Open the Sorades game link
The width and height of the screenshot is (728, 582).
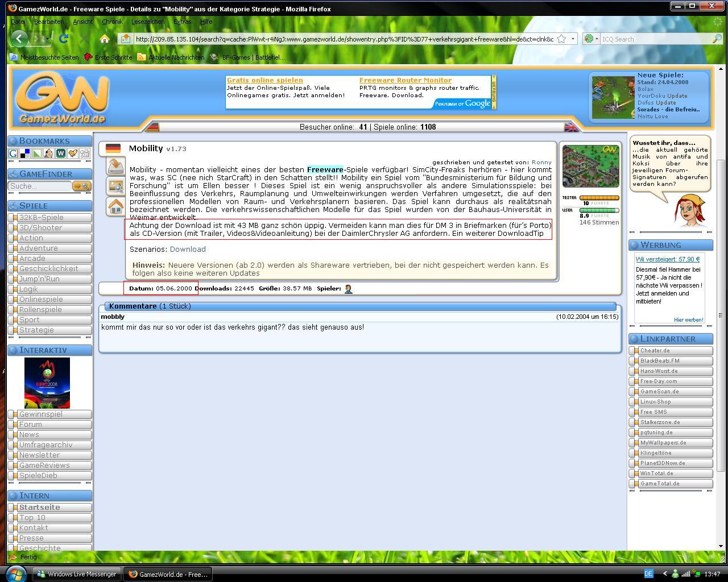point(668,110)
